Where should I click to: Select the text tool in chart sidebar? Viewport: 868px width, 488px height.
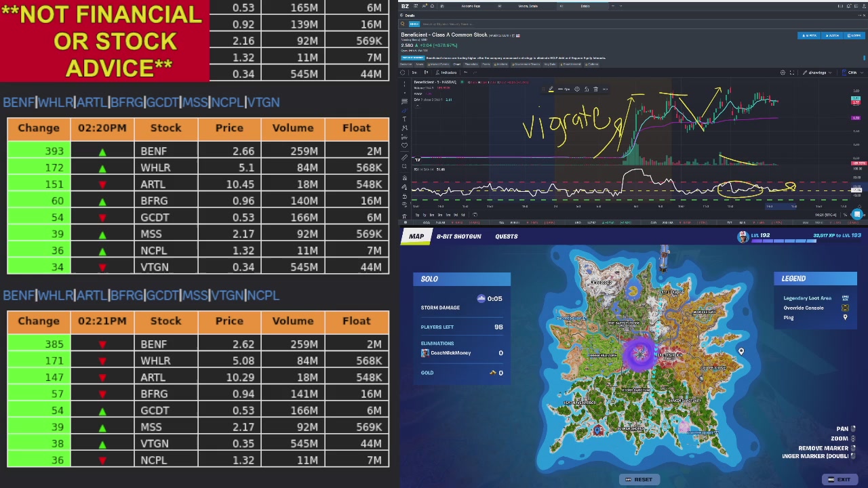point(405,119)
